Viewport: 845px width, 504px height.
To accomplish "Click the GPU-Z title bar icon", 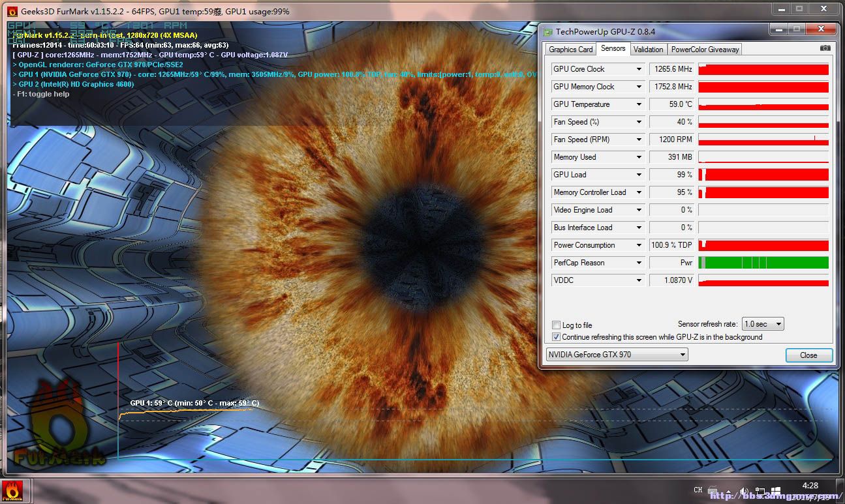I will click(x=549, y=31).
